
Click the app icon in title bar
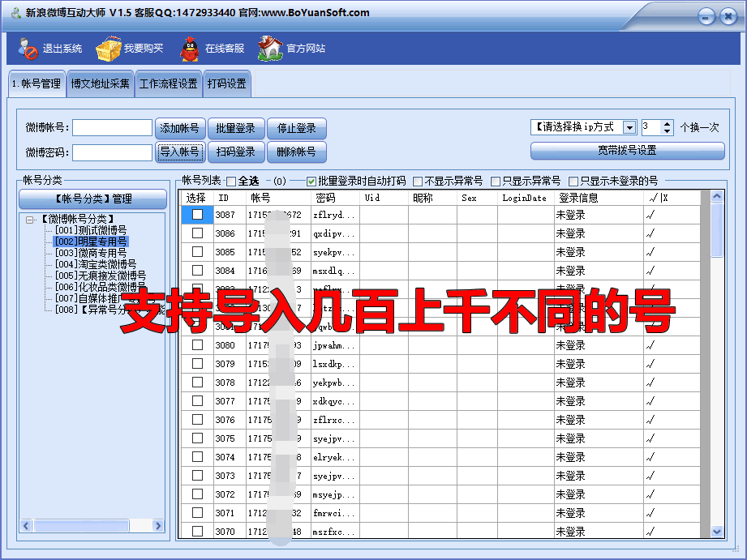pos(16,13)
